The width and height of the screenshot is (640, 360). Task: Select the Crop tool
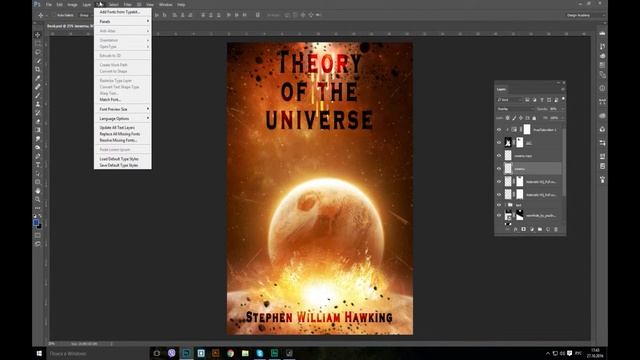coord(38,69)
